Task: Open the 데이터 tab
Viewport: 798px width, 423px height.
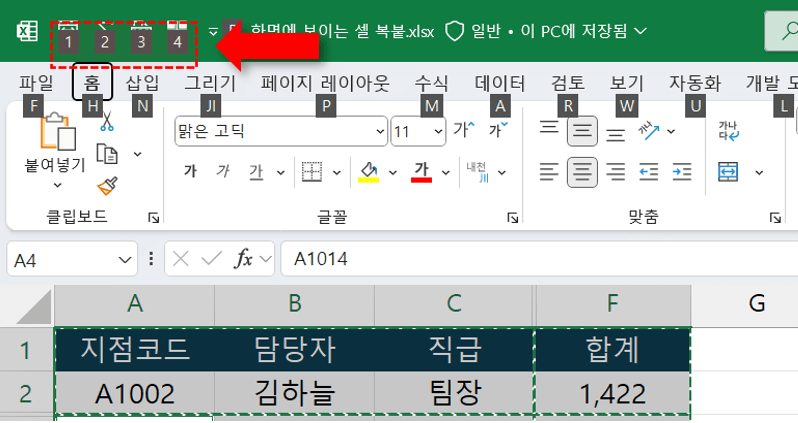Action: pos(500,83)
